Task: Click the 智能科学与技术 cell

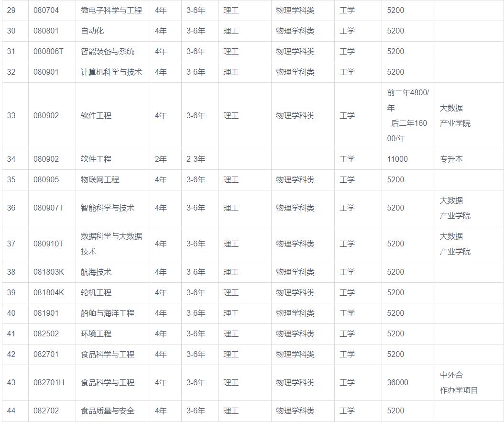Action: pos(105,208)
